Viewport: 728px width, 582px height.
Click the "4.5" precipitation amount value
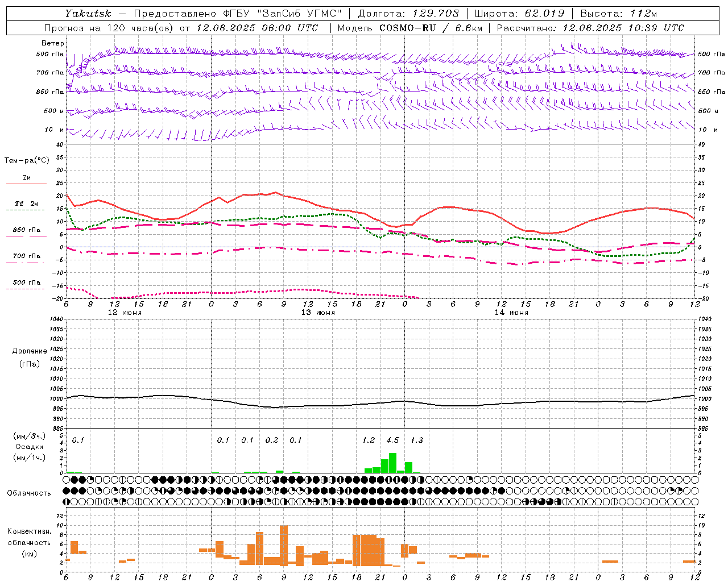coord(392,440)
